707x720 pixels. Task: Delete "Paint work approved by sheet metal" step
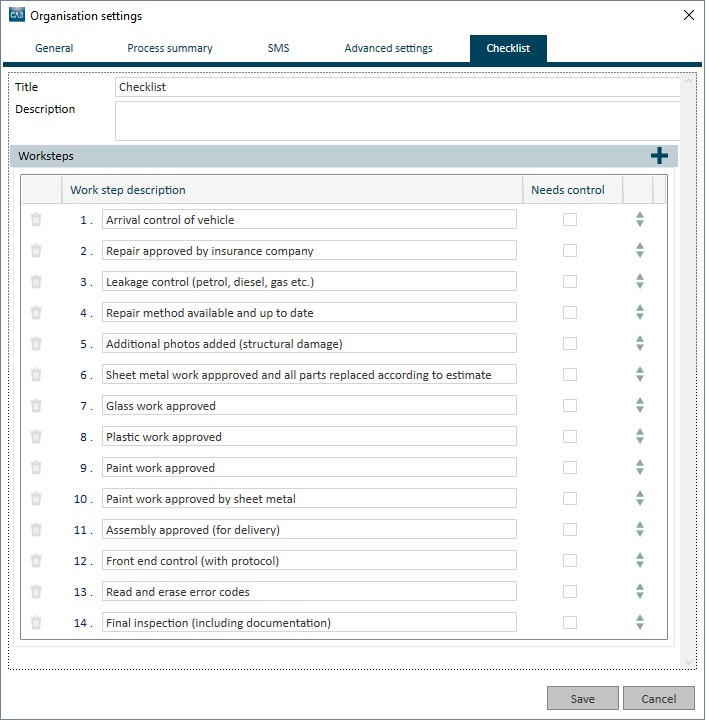coord(36,499)
